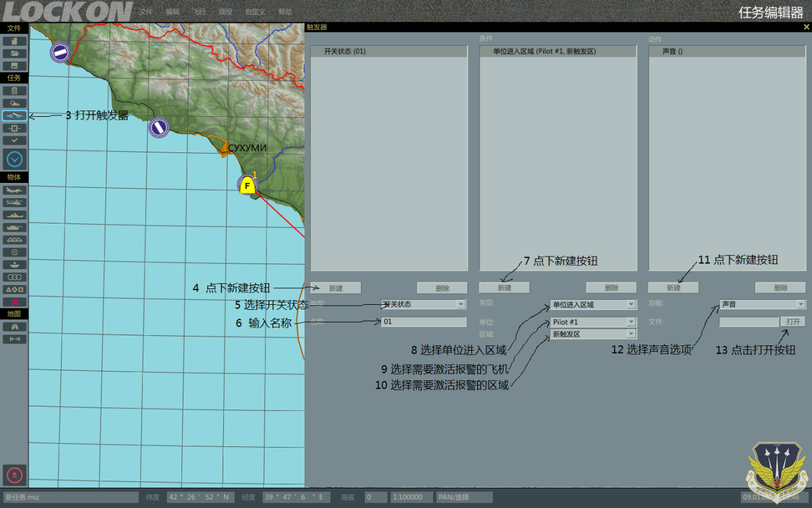The width and height of the screenshot is (812, 508).
Task: Open the 单位进入区域 condition type dropdown
Action: (x=593, y=305)
